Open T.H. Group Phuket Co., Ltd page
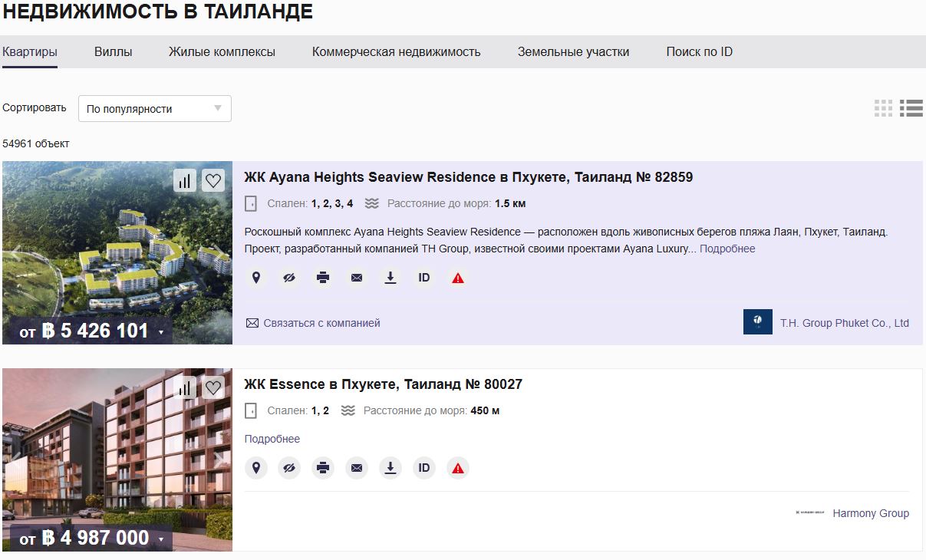Screen dimensions: 926x560 tap(845, 323)
